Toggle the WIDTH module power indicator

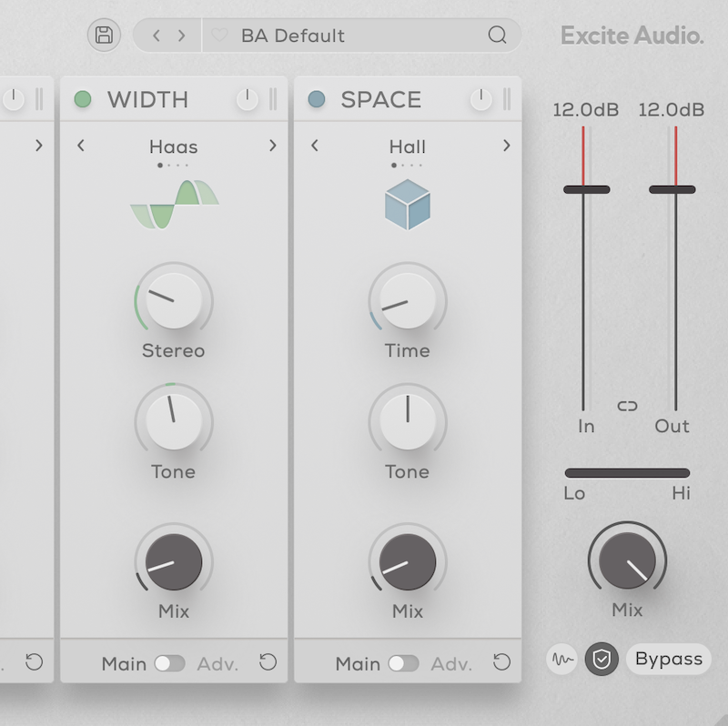pyautogui.click(x=83, y=99)
